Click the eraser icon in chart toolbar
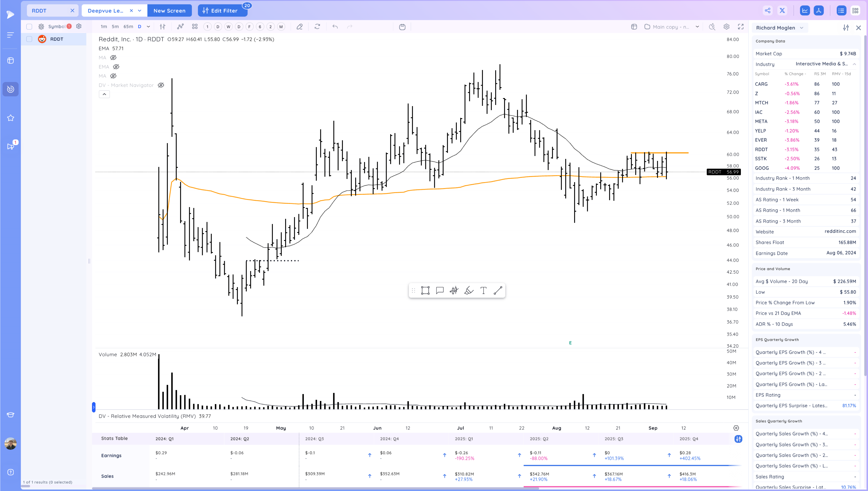Image resolution: width=868 pixels, height=491 pixels. tap(299, 27)
